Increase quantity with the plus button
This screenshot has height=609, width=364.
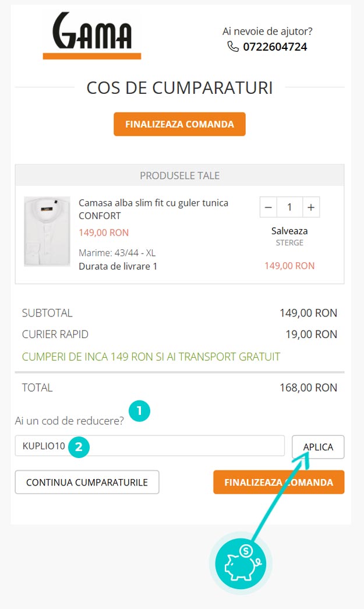coord(311,207)
